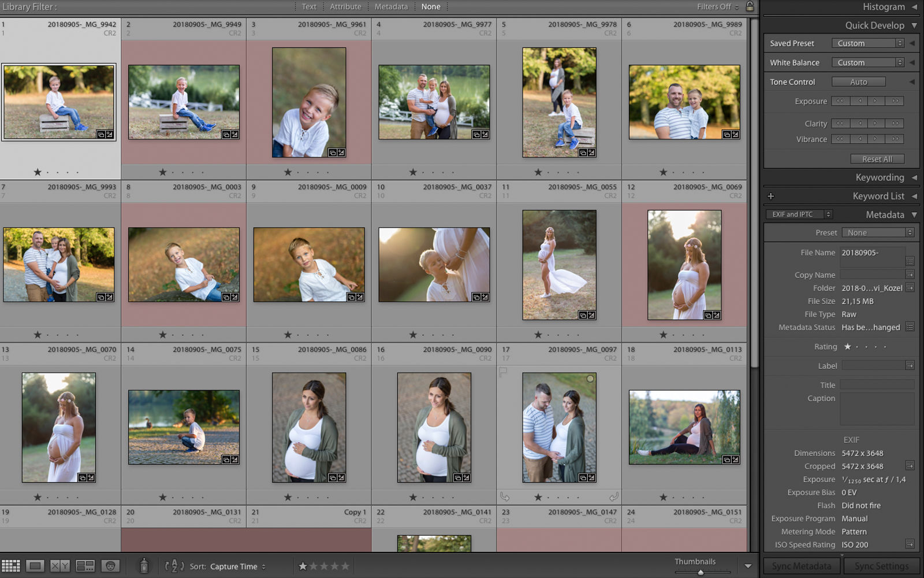
Task: Open Saved Preset Custom dropdown
Action: point(868,43)
